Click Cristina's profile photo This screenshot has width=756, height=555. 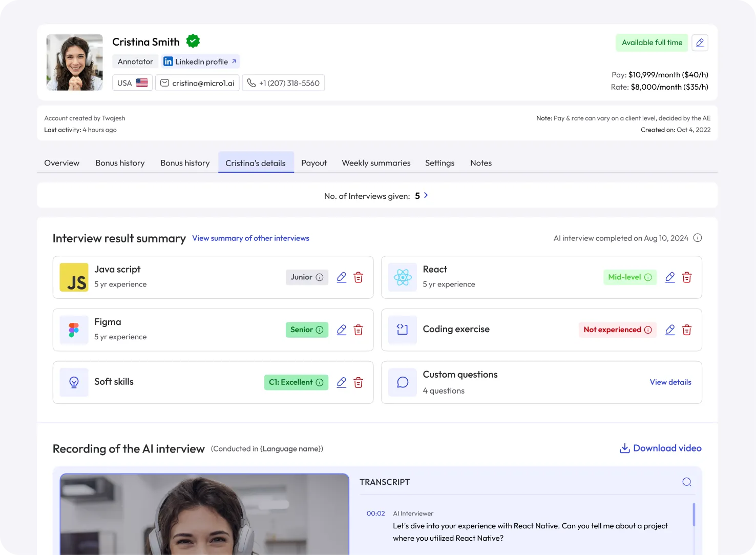75,63
